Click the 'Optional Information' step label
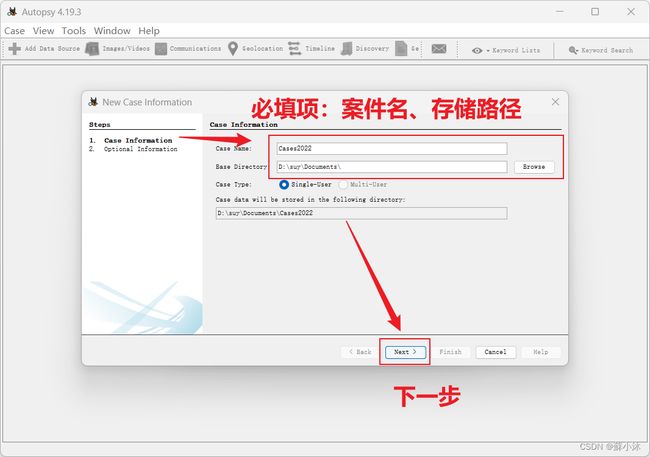The width and height of the screenshot is (650, 457). click(x=141, y=149)
